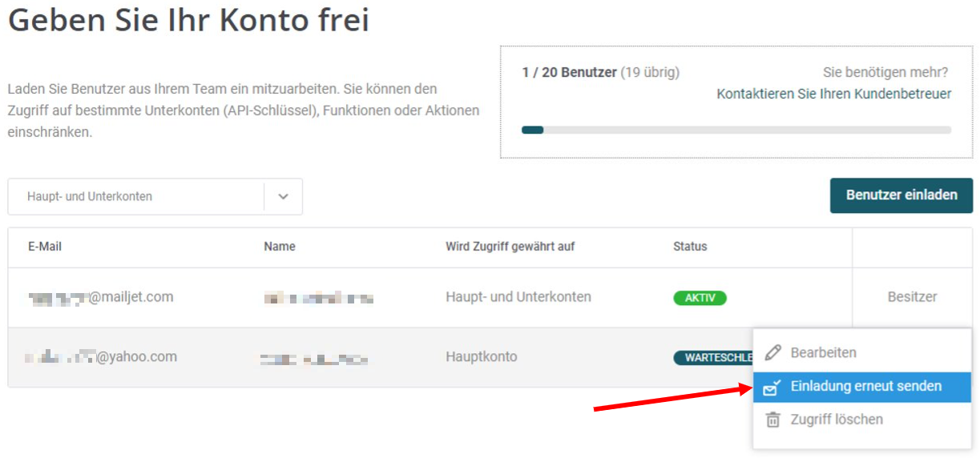This screenshot has width=980, height=458.
Task: Open the Haupt- und Unterkonten dropdown
Action: [155, 196]
